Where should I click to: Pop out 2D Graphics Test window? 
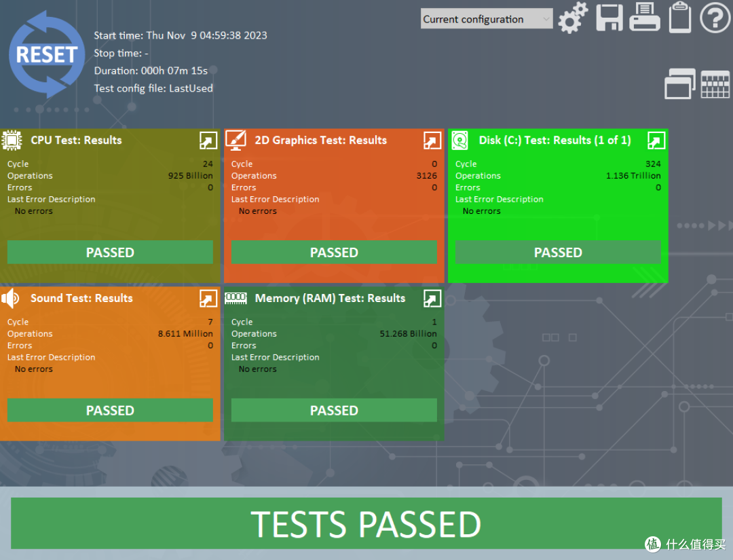[432, 141]
